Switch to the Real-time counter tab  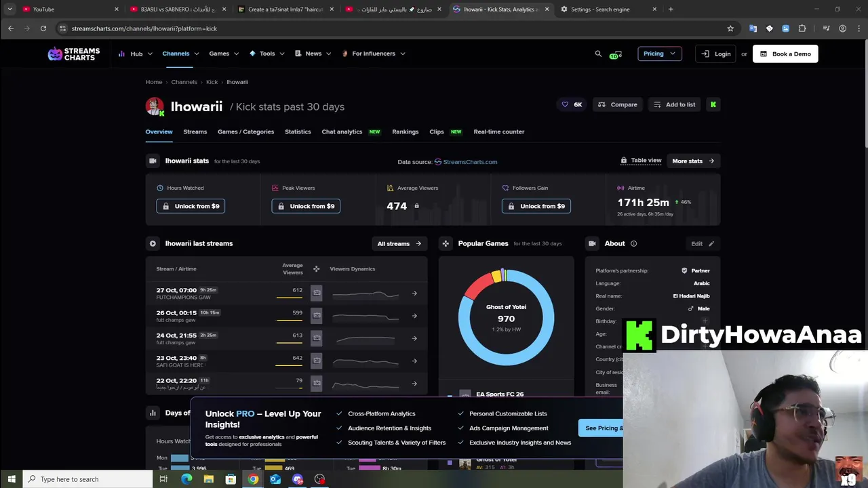pyautogui.click(x=498, y=131)
